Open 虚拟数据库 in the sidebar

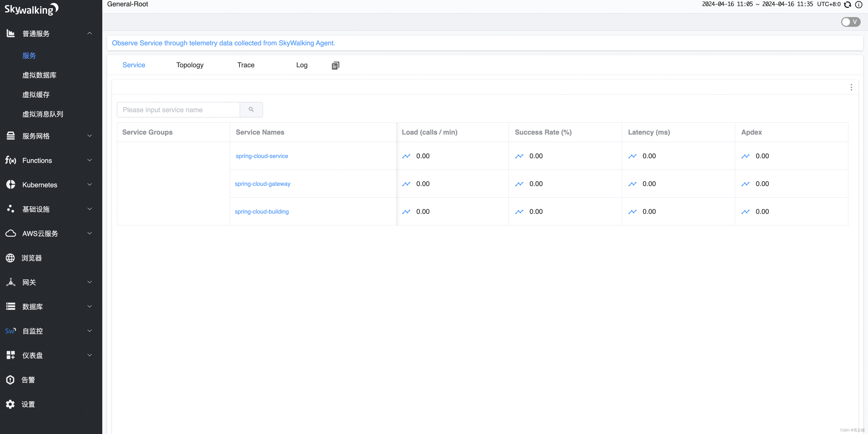pyautogui.click(x=39, y=75)
